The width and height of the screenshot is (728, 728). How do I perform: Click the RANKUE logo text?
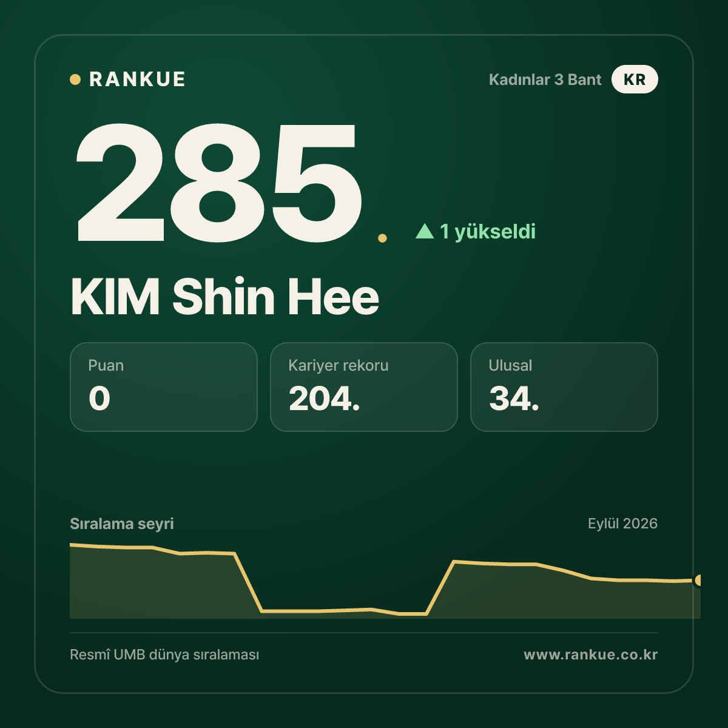(x=137, y=79)
